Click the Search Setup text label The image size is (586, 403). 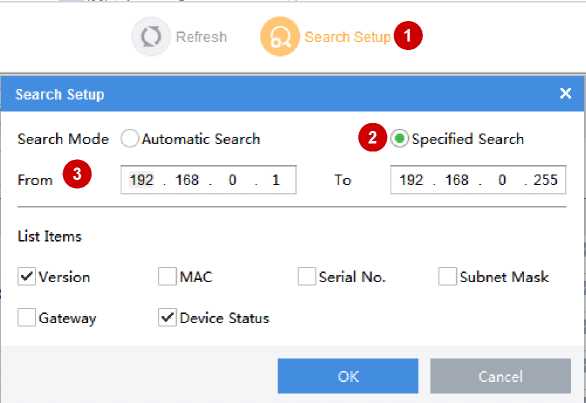(348, 37)
